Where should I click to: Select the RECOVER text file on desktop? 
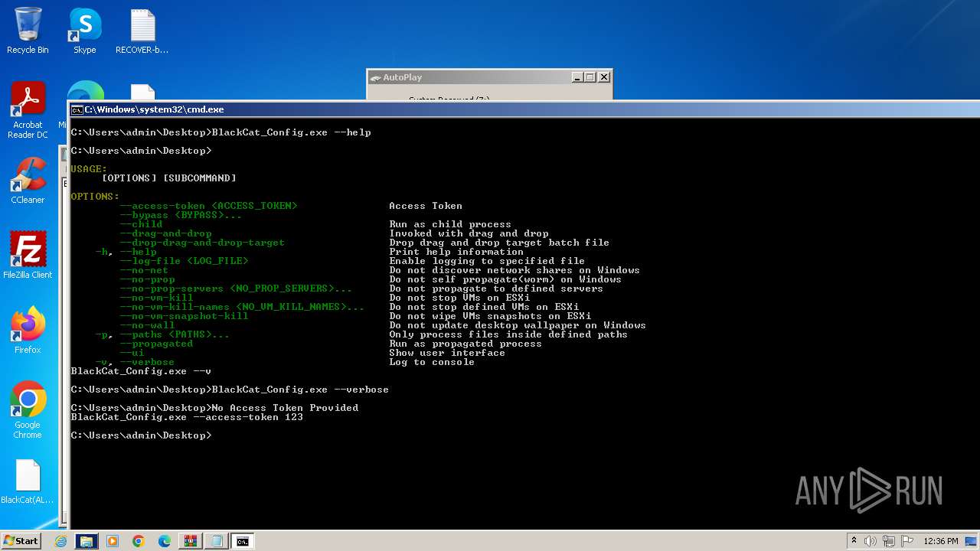[x=142, y=31]
